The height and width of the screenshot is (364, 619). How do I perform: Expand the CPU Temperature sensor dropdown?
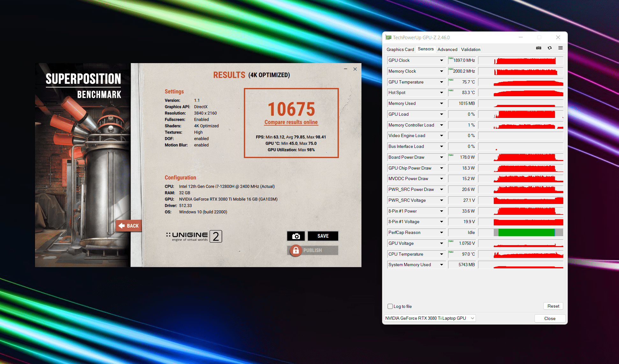[x=441, y=254]
